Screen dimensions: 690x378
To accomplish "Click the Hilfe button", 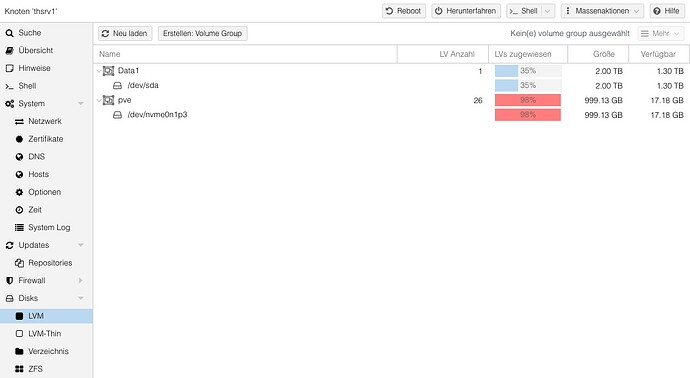I will coord(667,11).
